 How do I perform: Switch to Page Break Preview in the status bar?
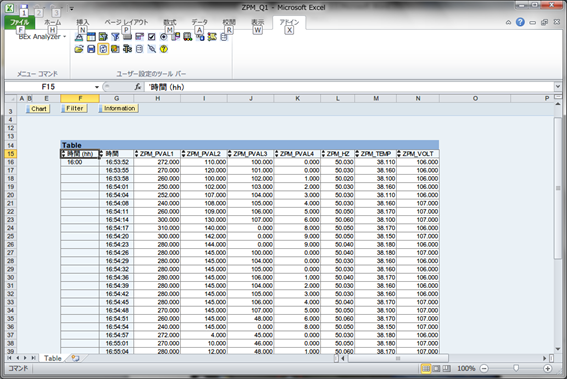pyautogui.click(x=447, y=368)
